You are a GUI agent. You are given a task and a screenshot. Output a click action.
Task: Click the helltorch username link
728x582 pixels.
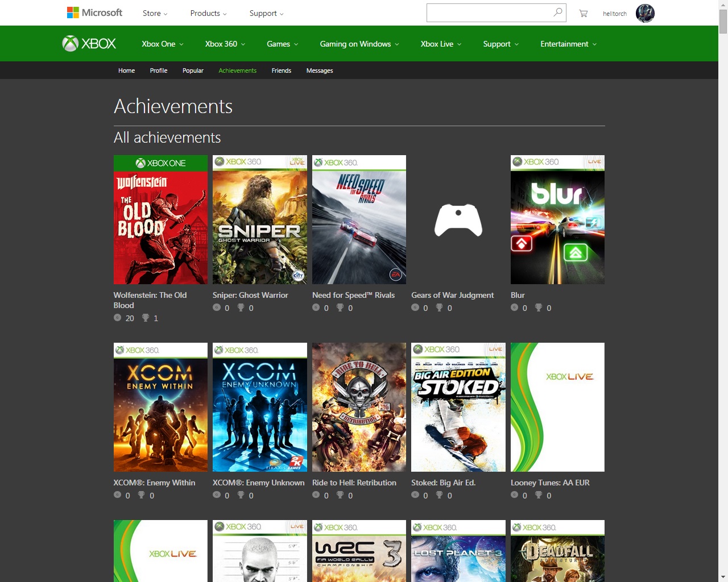[614, 13]
